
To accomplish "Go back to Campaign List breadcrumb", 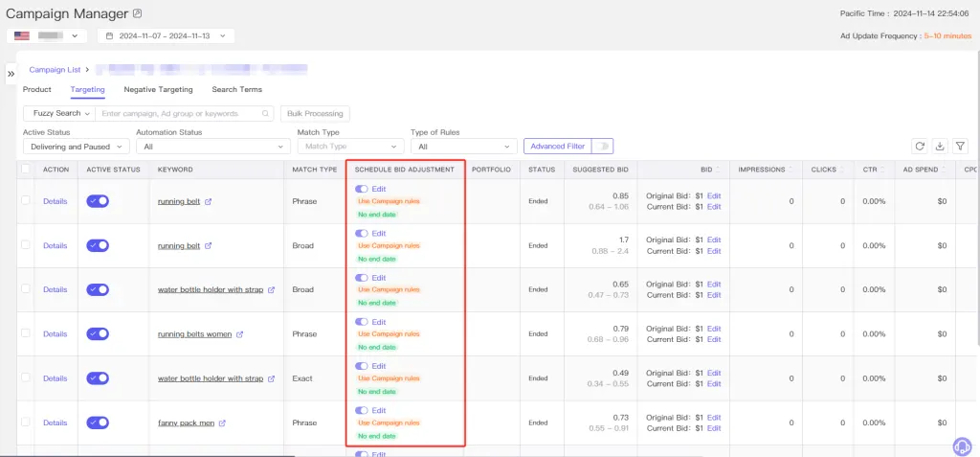I will [55, 70].
